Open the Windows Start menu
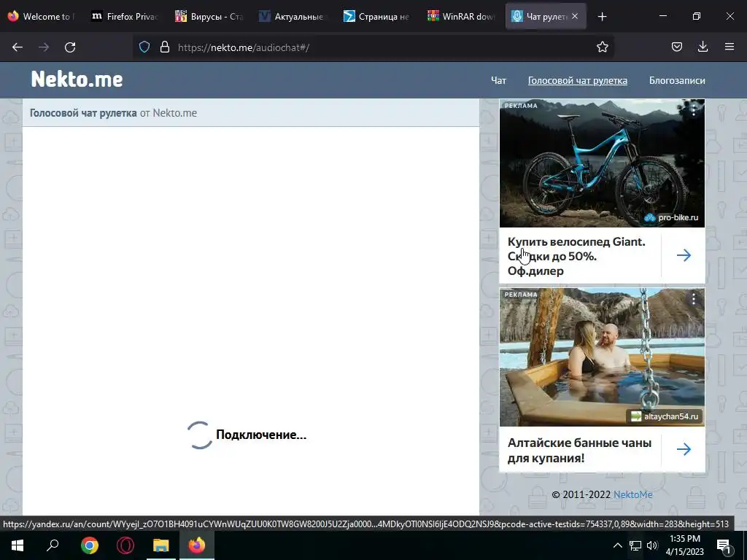The width and height of the screenshot is (747, 560). (18, 545)
